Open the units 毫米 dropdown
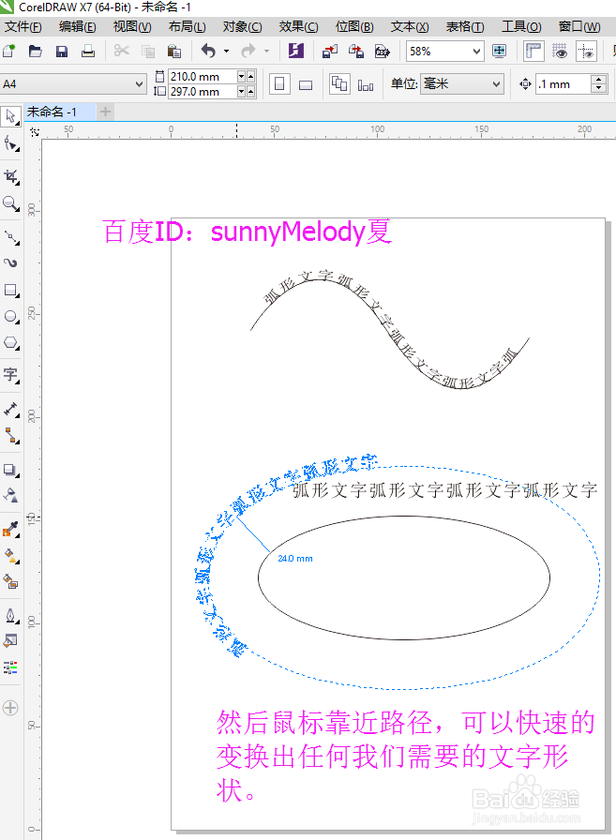Screen dimensions: 616x840 pyautogui.click(x=497, y=84)
